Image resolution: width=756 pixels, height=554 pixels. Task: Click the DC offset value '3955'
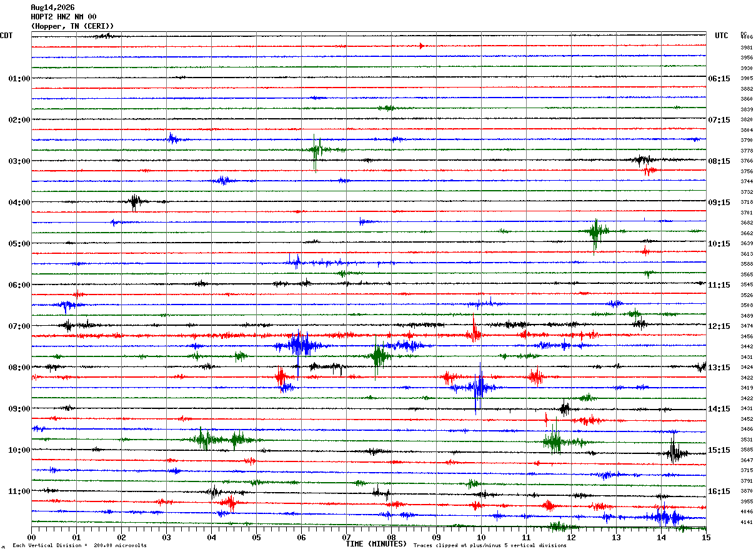tap(747, 501)
